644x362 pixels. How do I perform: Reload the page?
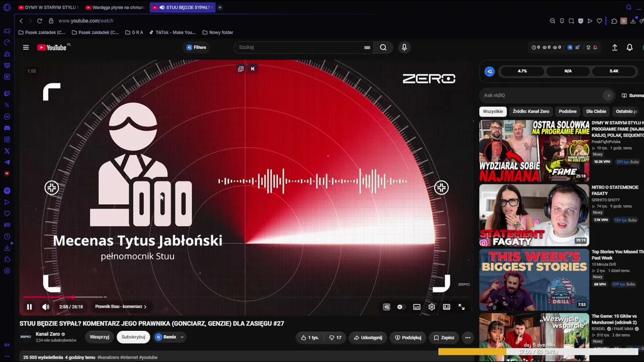tap(40, 21)
